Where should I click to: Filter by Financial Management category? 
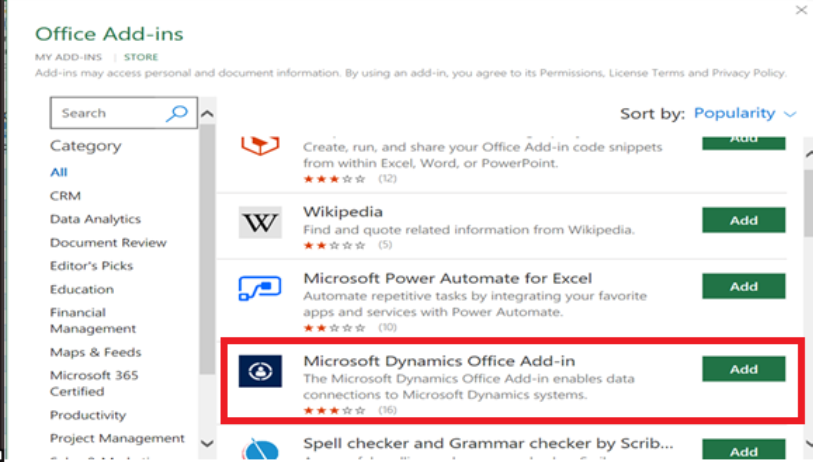(93, 320)
